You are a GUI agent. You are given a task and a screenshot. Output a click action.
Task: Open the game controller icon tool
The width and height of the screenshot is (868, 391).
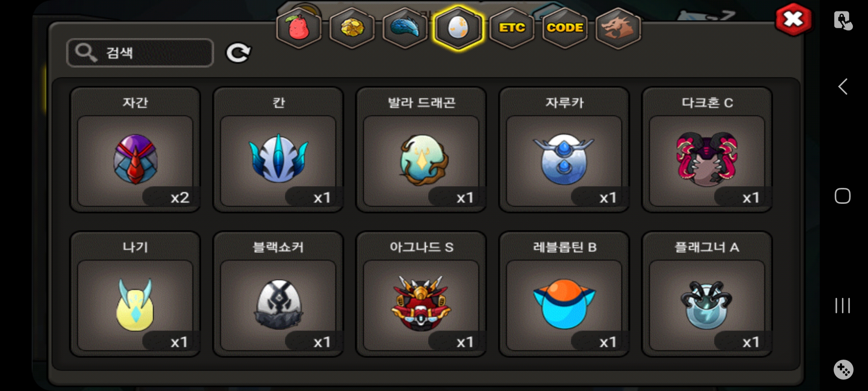(843, 370)
